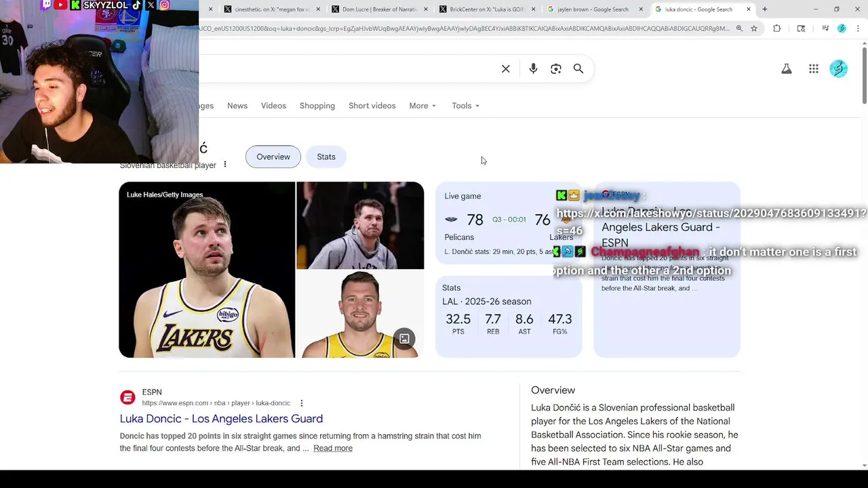Submit the search with the magnifier icon
The image size is (868, 488).
578,68
